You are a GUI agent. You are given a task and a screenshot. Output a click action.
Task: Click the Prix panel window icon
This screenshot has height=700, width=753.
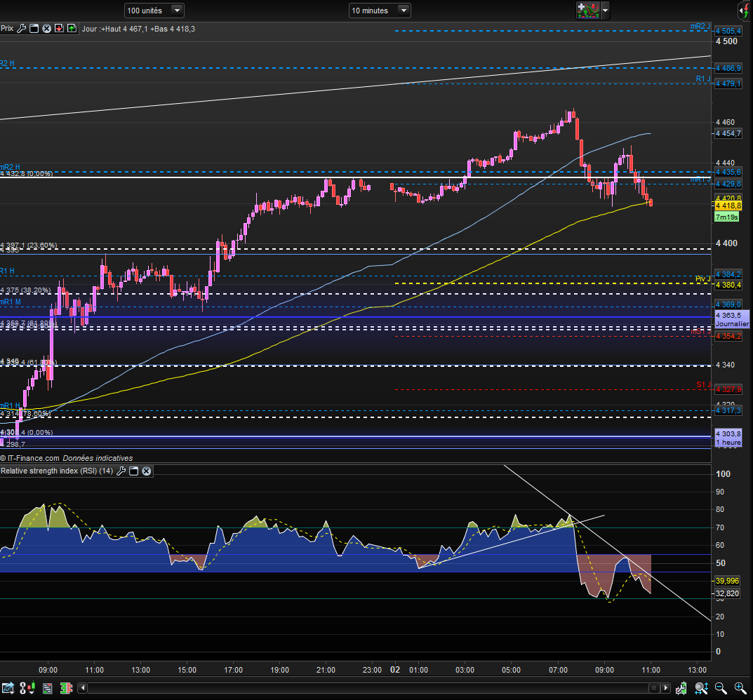point(34,29)
